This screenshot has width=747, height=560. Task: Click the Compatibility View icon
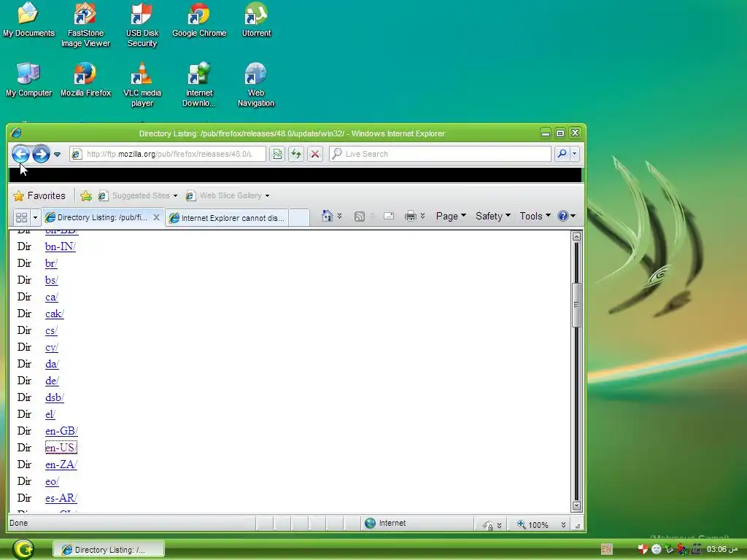point(277,154)
